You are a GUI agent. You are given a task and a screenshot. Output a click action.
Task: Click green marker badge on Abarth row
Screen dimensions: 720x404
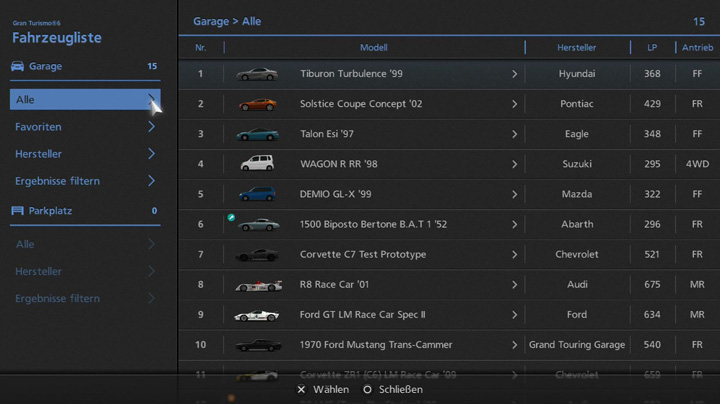click(231, 217)
